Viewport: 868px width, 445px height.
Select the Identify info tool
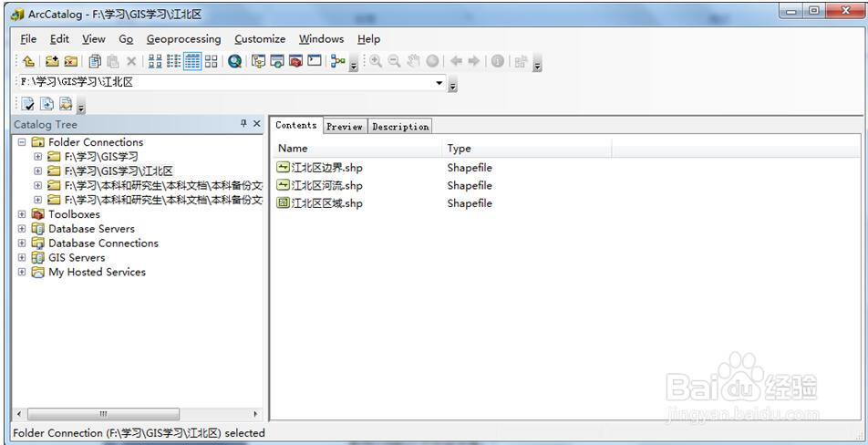click(x=498, y=61)
